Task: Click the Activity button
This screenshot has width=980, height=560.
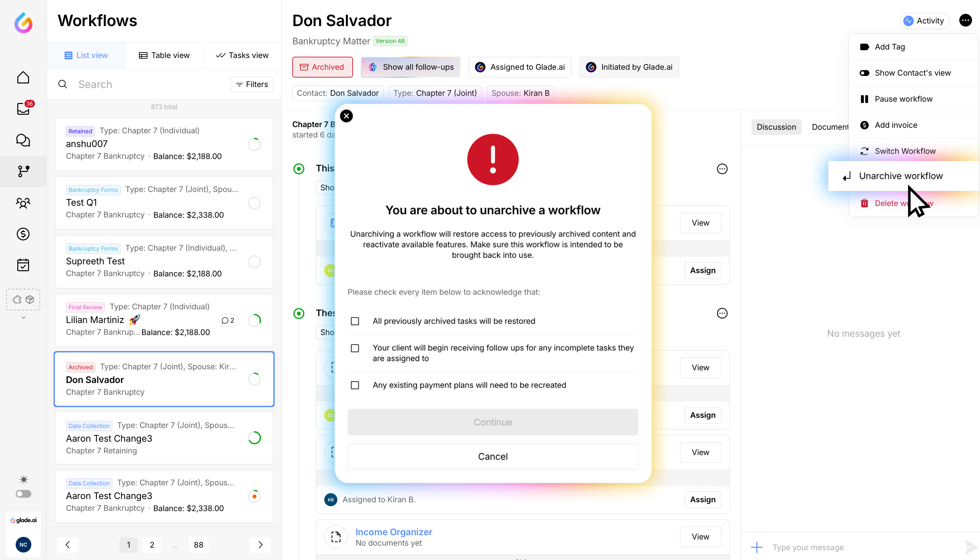Action: pos(924,21)
